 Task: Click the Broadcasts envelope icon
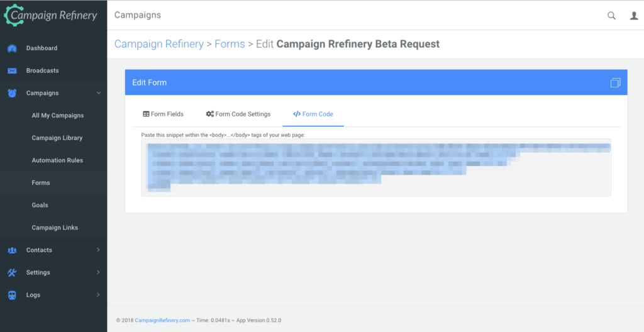(12, 70)
